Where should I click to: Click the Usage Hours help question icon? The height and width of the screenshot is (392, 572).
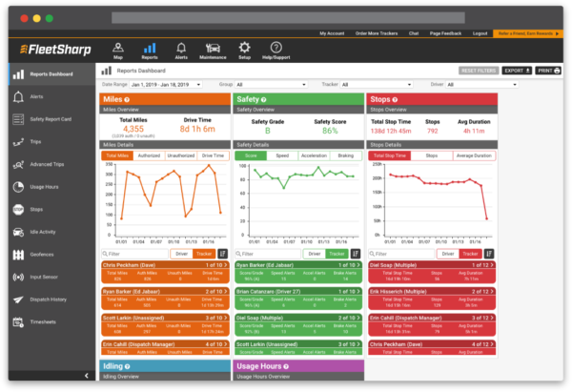[286, 366]
